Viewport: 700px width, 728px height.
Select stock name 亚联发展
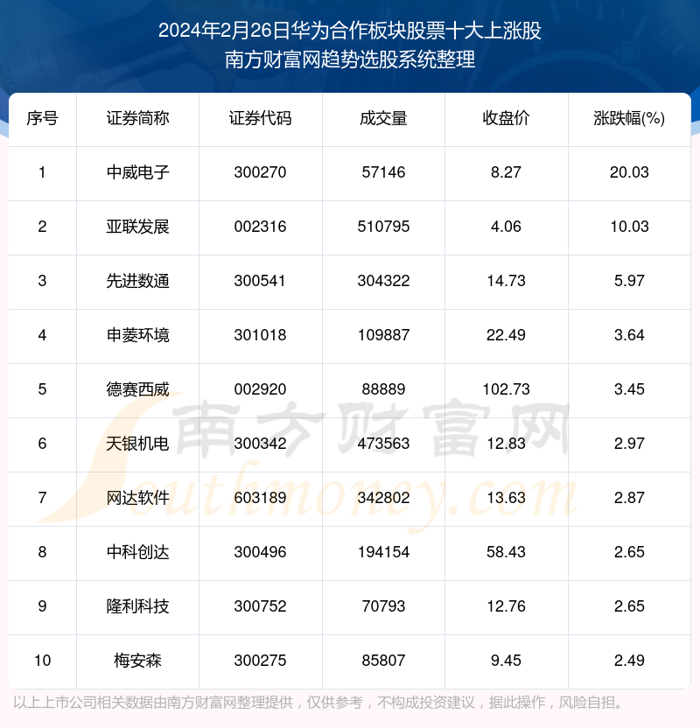pyautogui.click(x=138, y=227)
